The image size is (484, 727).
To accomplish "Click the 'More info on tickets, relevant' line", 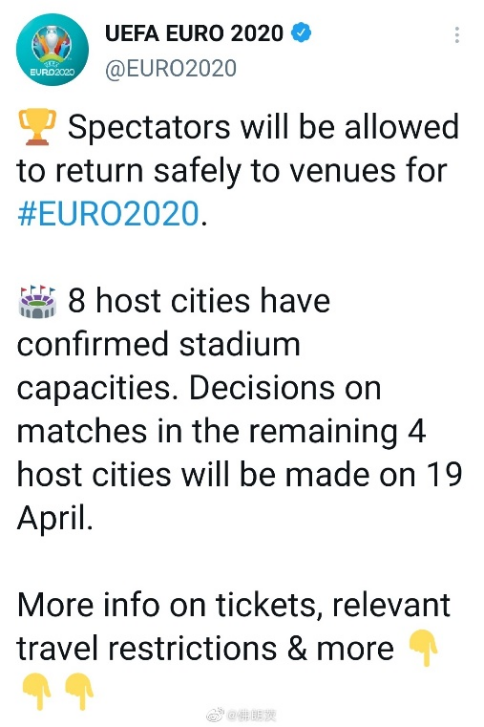I will click(234, 605).
